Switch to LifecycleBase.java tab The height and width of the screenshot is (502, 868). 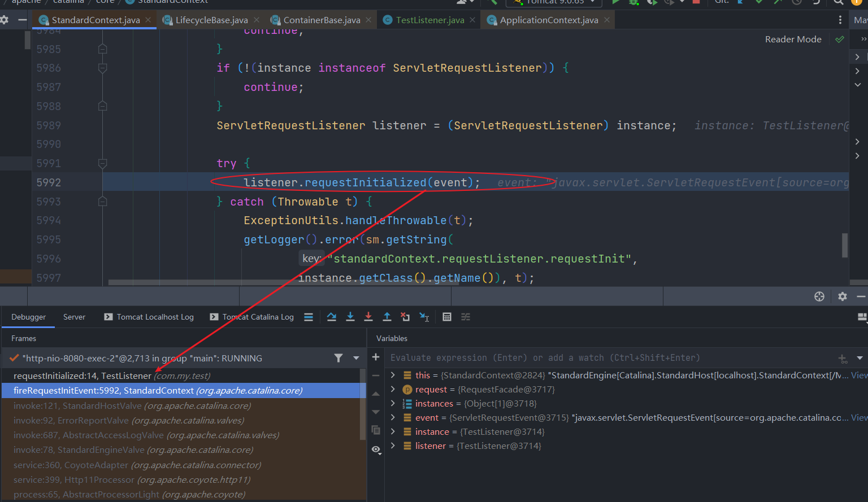pyautogui.click(x=211, y=20)
